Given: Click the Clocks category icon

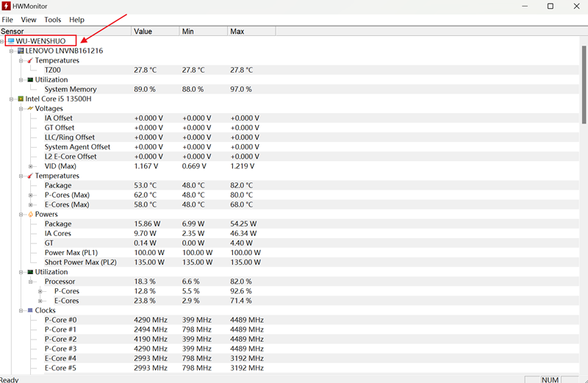Looking at the screenshot, I should pos(30,310).
